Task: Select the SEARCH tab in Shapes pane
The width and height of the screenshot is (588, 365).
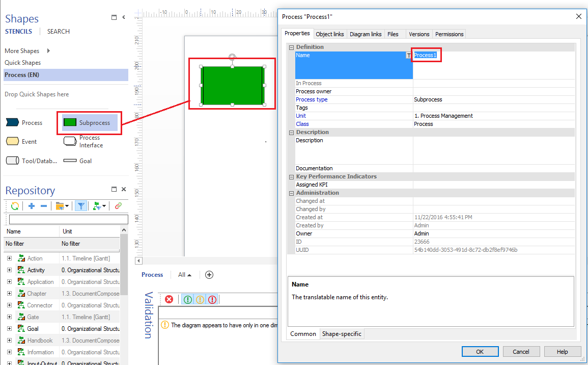Action: (x=59, y=32)
